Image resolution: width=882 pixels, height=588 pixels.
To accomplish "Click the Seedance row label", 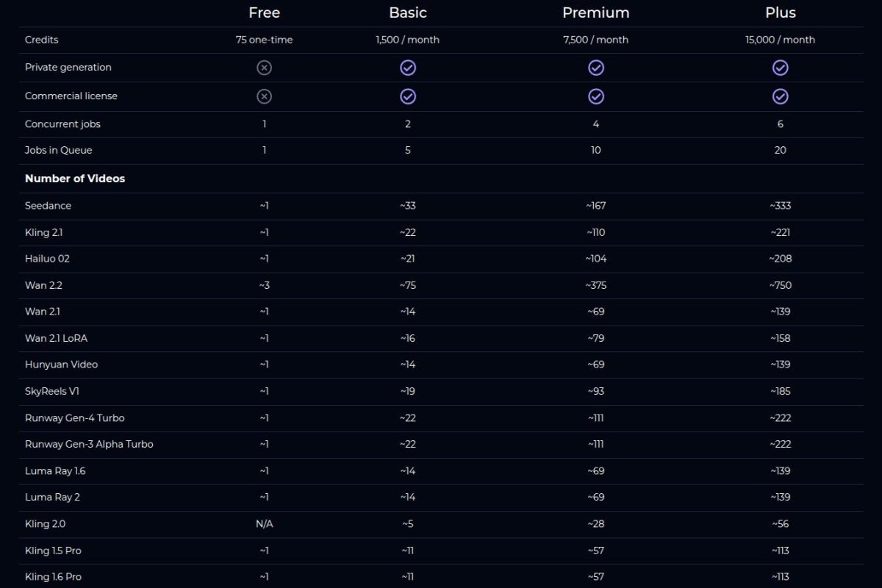I will 48,206.
